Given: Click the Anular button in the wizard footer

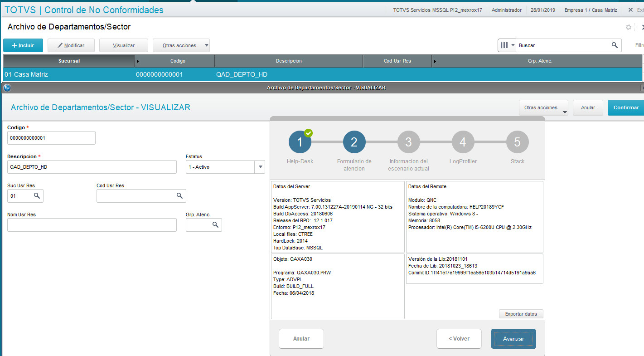Looking at the screenshot, I should click(x=301, y=339).
